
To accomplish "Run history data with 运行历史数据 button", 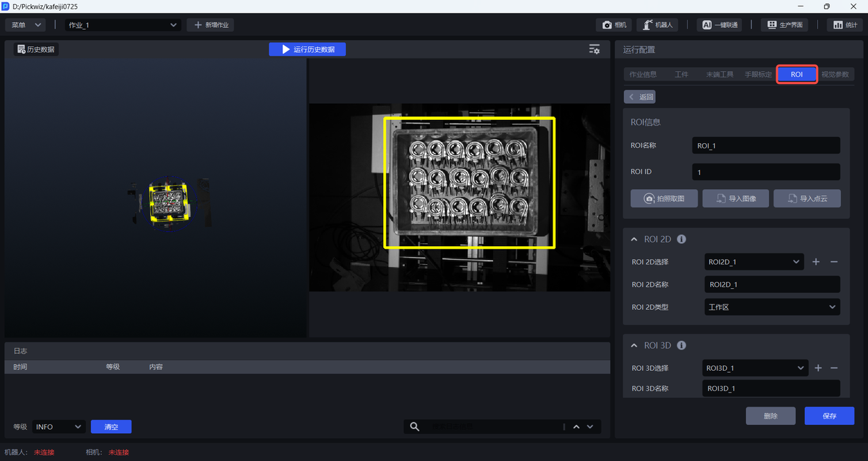I will click(x=307, y=49).
